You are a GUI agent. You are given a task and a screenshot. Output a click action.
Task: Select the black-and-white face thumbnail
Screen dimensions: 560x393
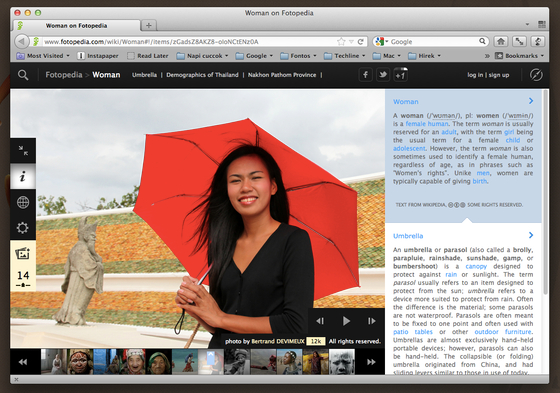point(342,362)
